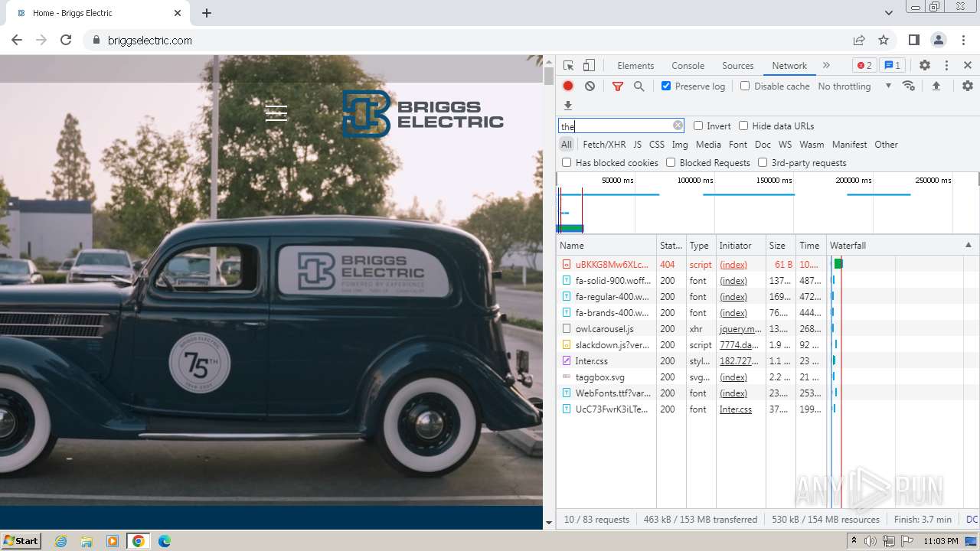The width and height of the screenshot is (980, 551).
Task: Filter requests by Img type
Action: click(680, 145)
